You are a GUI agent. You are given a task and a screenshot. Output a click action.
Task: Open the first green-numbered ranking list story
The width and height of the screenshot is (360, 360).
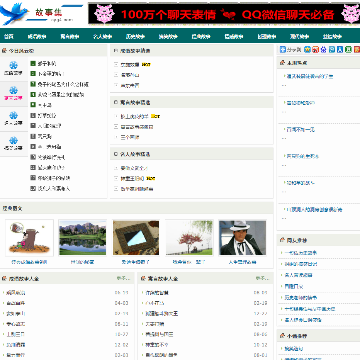[47, 63]
